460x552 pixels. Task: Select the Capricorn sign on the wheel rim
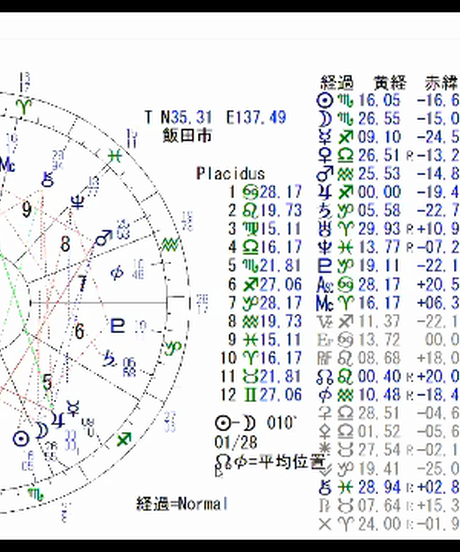pyautogui.click(x=174, y=348)
